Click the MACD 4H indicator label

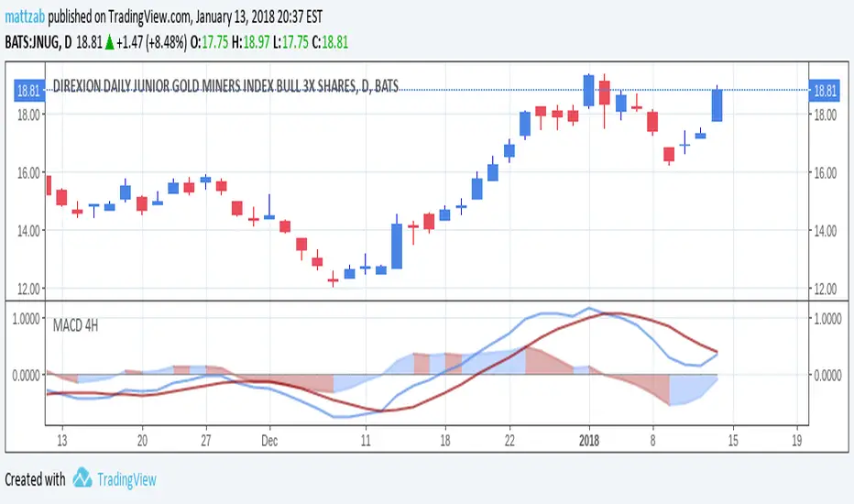tap(75, 326)
